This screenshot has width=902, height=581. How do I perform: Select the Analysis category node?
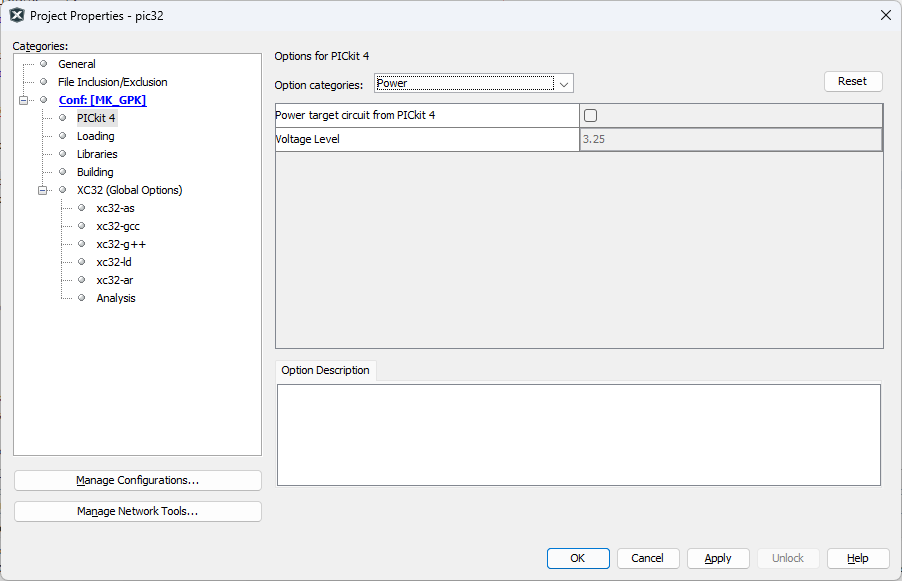[116, 298]
